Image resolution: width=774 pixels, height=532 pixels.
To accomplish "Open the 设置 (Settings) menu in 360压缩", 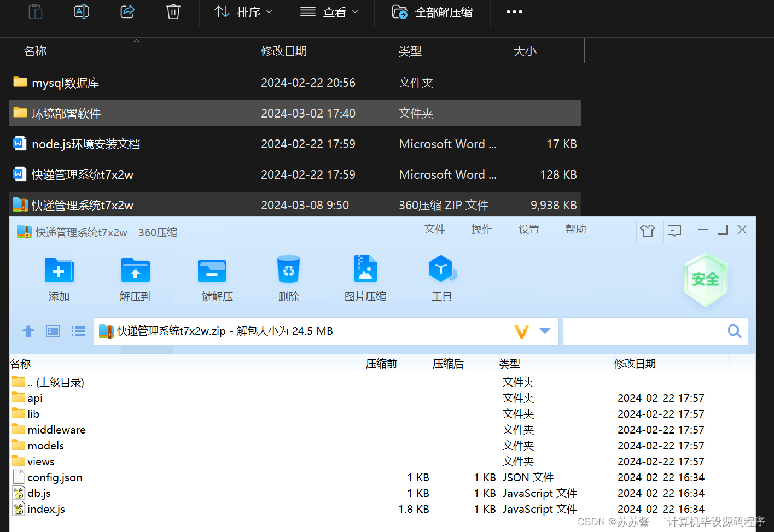I will 528,229.
